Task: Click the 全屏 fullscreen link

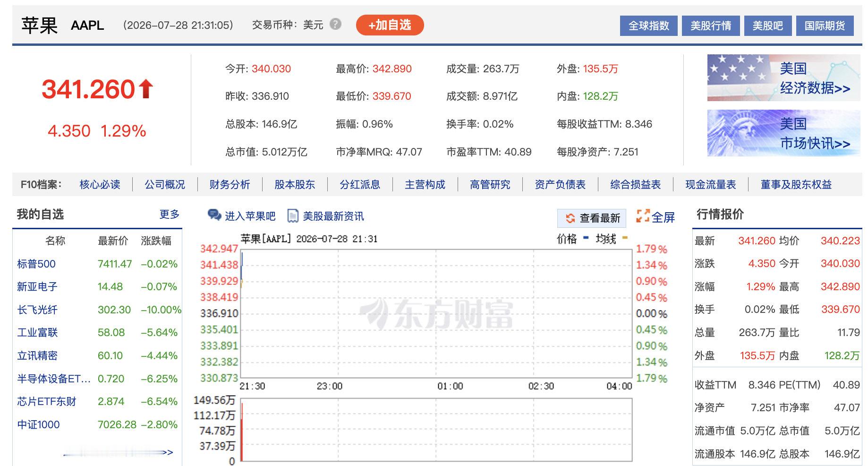Action: click(663, 217)
